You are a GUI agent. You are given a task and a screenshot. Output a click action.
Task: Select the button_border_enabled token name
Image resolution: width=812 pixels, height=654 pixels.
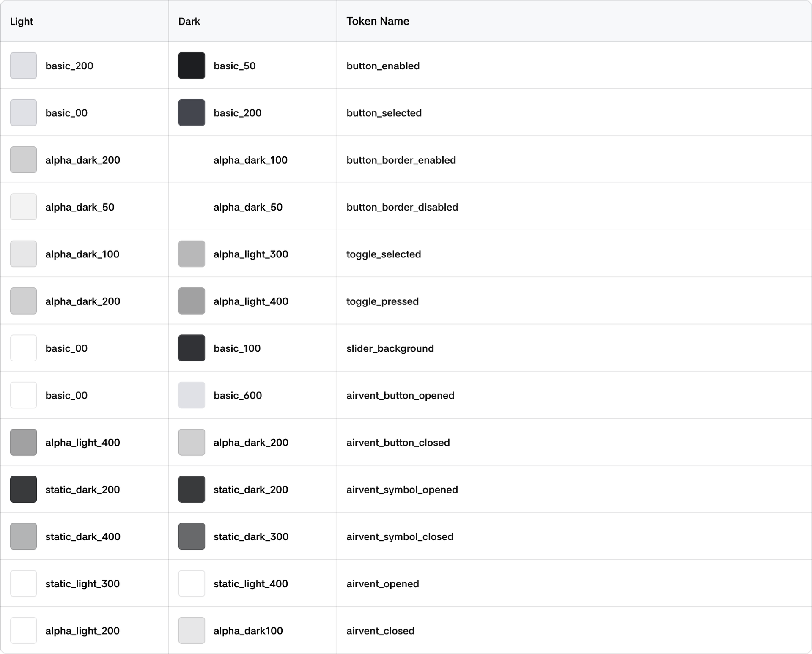click(401, 160)
